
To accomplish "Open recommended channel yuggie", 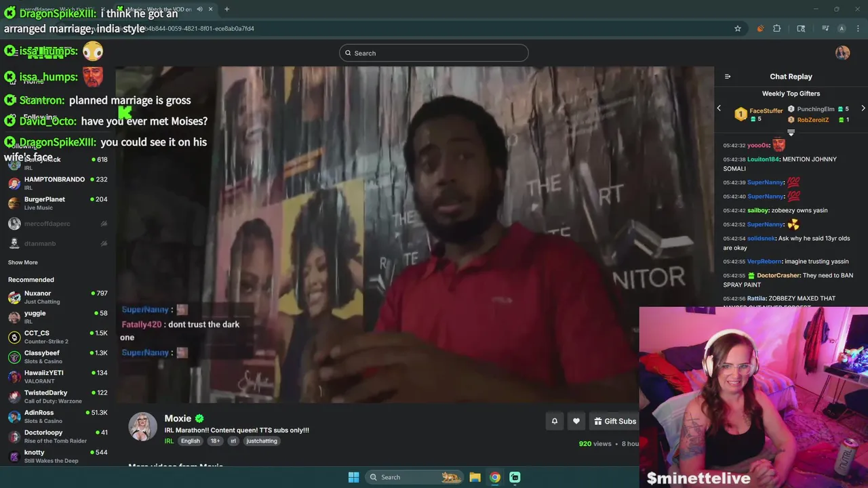I will (x=58, y=317).
